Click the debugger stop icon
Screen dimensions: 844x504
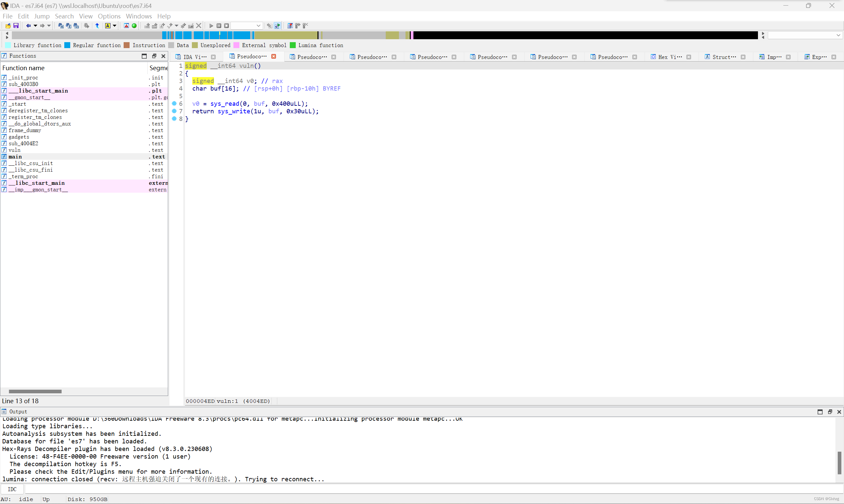(x=226, y=26)
